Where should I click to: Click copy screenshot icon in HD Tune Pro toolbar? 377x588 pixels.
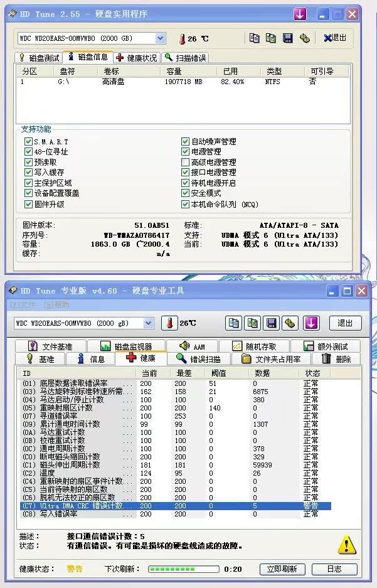[253, 323]
